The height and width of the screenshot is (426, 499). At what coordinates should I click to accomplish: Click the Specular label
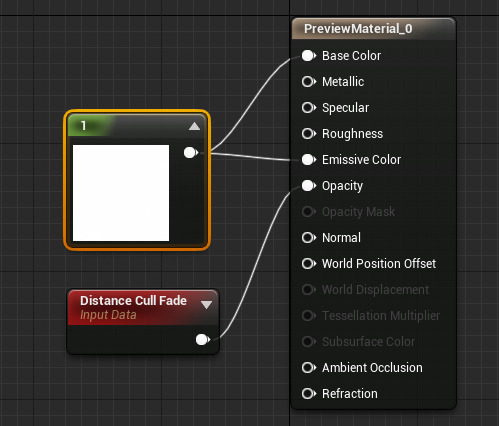(345, 108)
